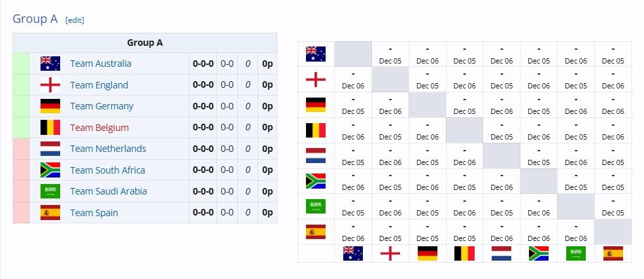The height and width of the screenshot is (279, 644).
Task: Click the Belgium flag in crosstable bottom row
Action: (464, 253)
